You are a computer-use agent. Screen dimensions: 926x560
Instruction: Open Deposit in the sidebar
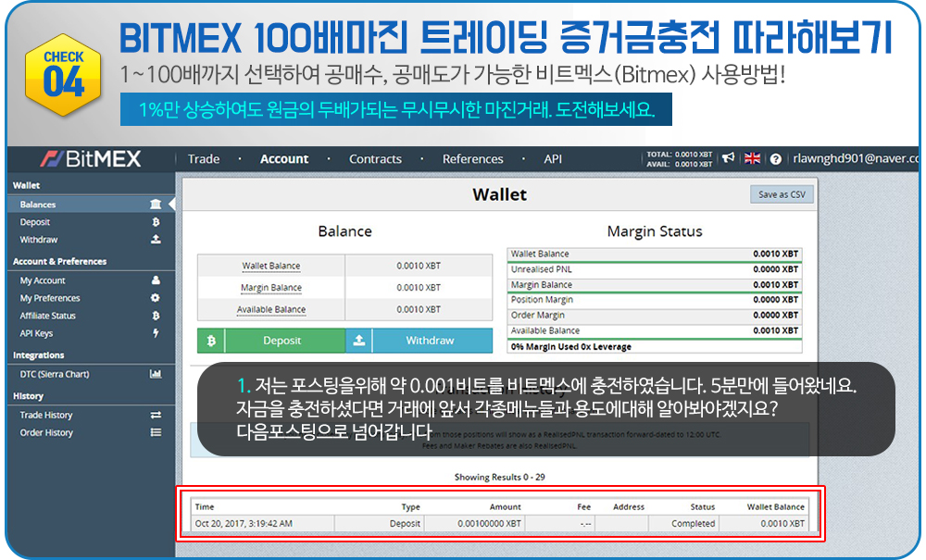click(35, 222)
